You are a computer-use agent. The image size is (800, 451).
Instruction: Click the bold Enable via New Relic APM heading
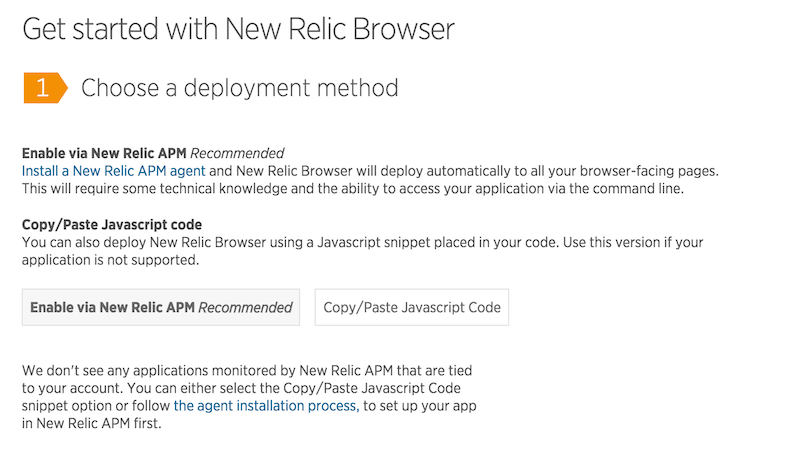(x=104, y=153)
